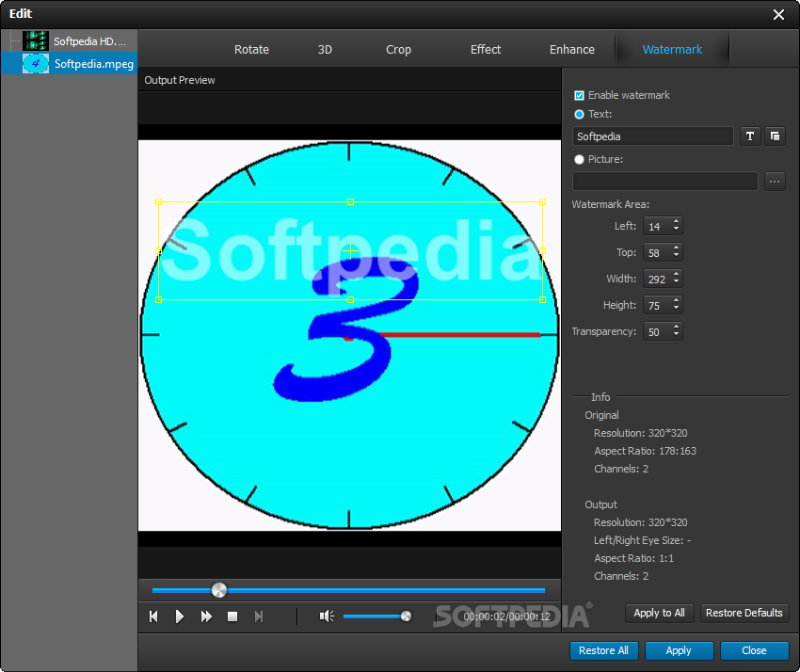Screen dimensions: 800x672
Task: Decrease the Top value
Action: tap(676, 256)
